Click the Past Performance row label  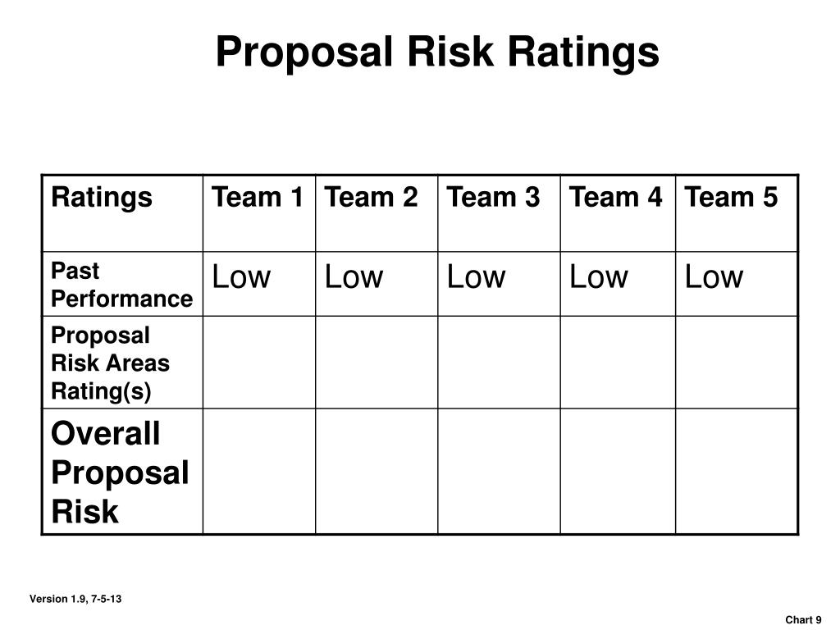123,284
